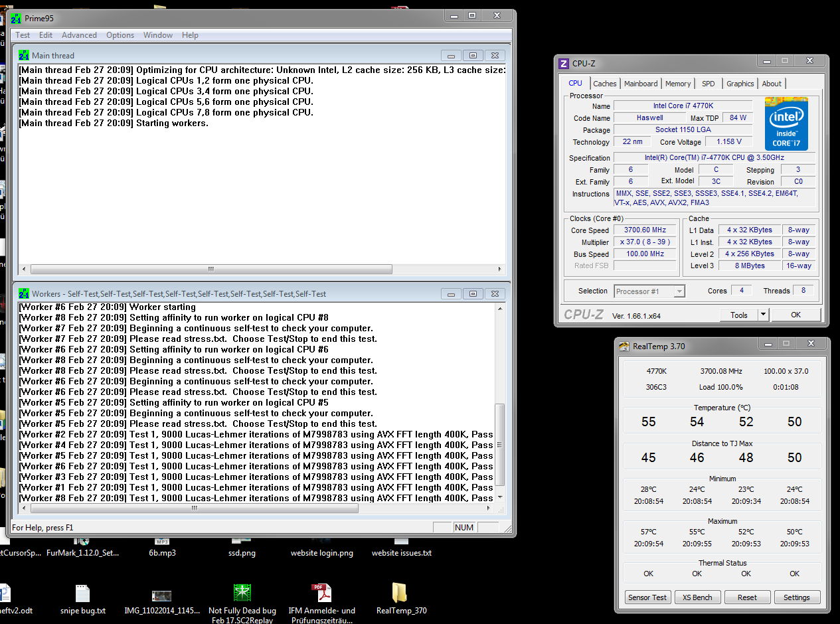Click the RealTemp title bar icon
Screen dimensions: 840x624
point(624,346)
